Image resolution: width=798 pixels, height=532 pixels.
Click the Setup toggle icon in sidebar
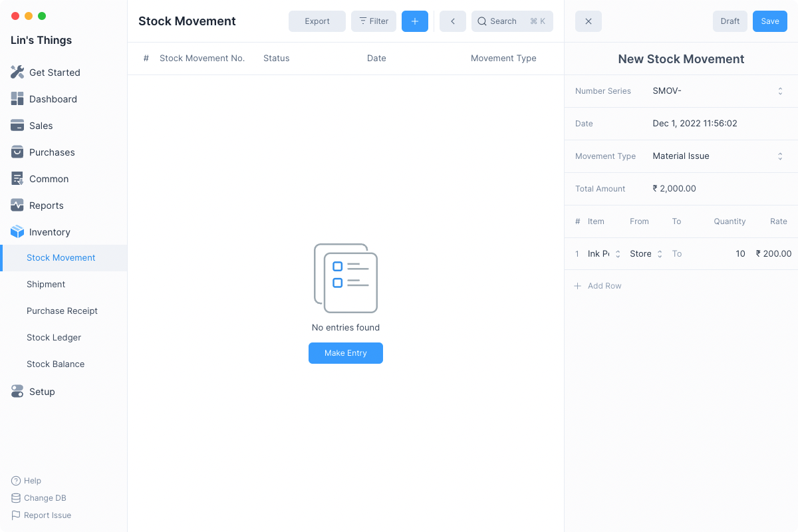click(x=17, y=392)
